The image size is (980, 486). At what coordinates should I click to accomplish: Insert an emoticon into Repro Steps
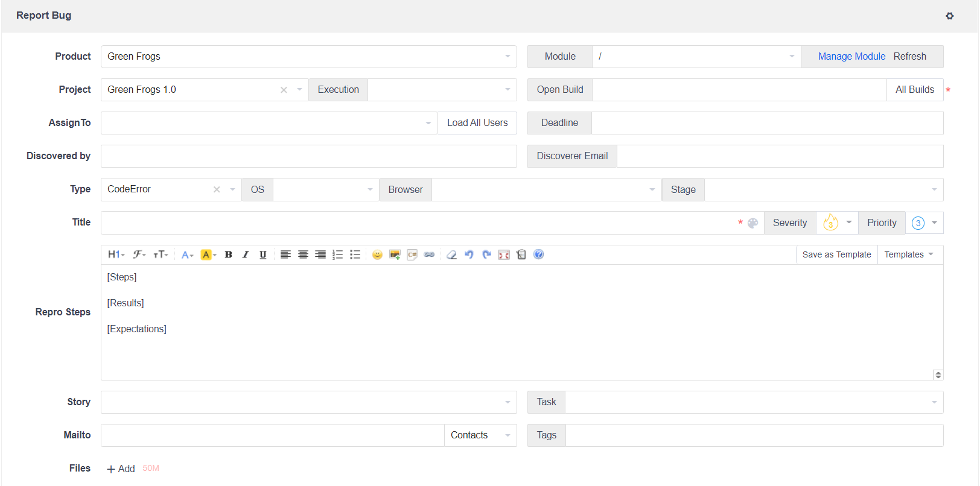(x=377, y=254)
